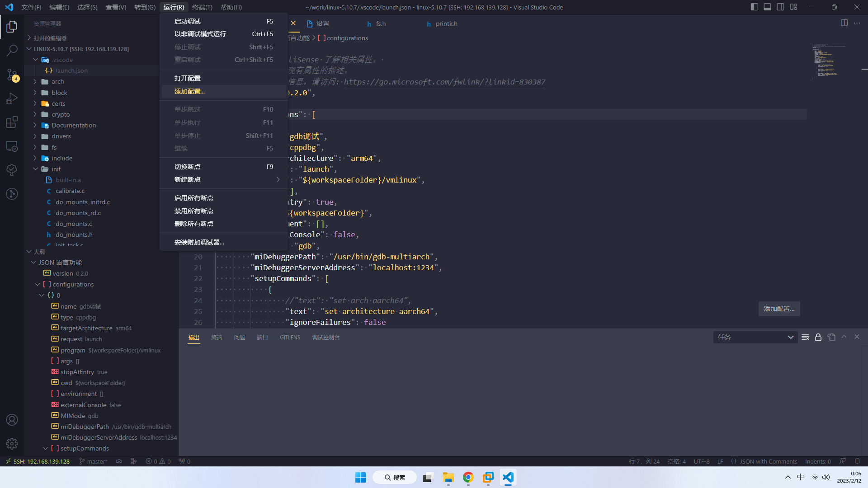Switch to the Settings editor tab
Viewport: 868px width, 488px height.
click(x=322, y=23)
